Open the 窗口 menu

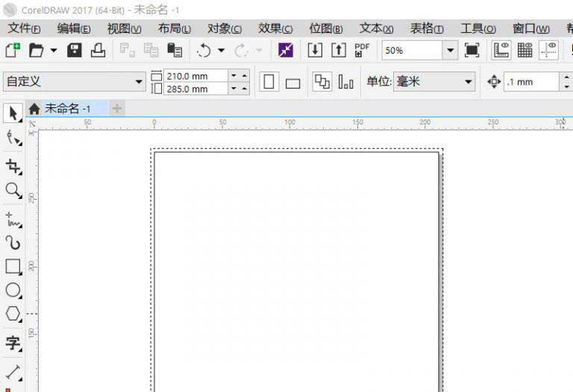pyautogui.click(x=531, y=28)
